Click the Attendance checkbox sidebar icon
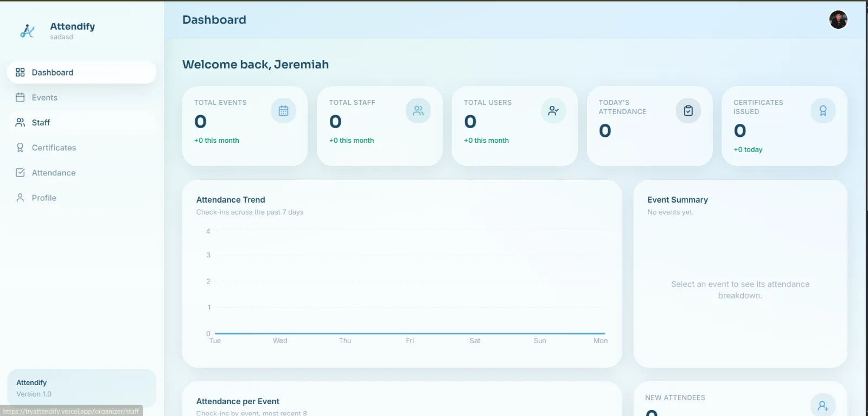This screenshot has width=868, height=416. (20, 173)
